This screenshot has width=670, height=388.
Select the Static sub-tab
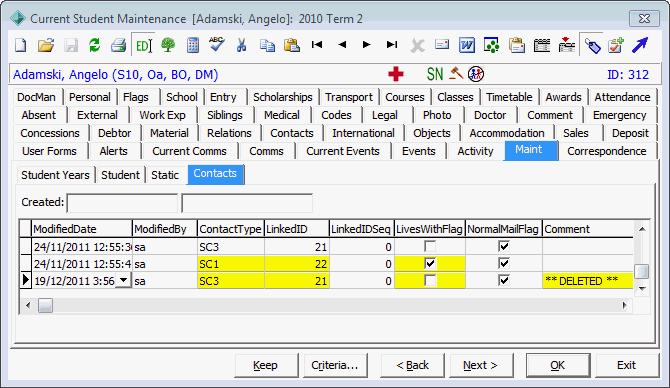(165, 175)
